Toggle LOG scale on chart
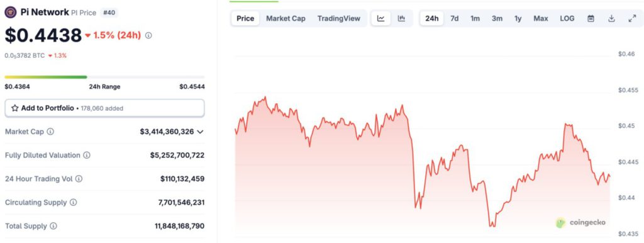 (x=567, y=18)
